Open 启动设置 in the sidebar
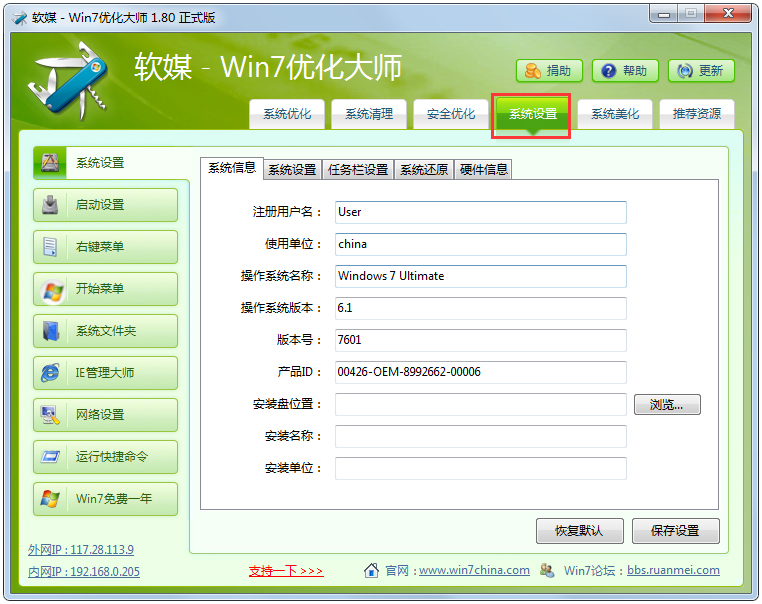The width and height of the screenshot is (762, 604). [x=105, y=205]
